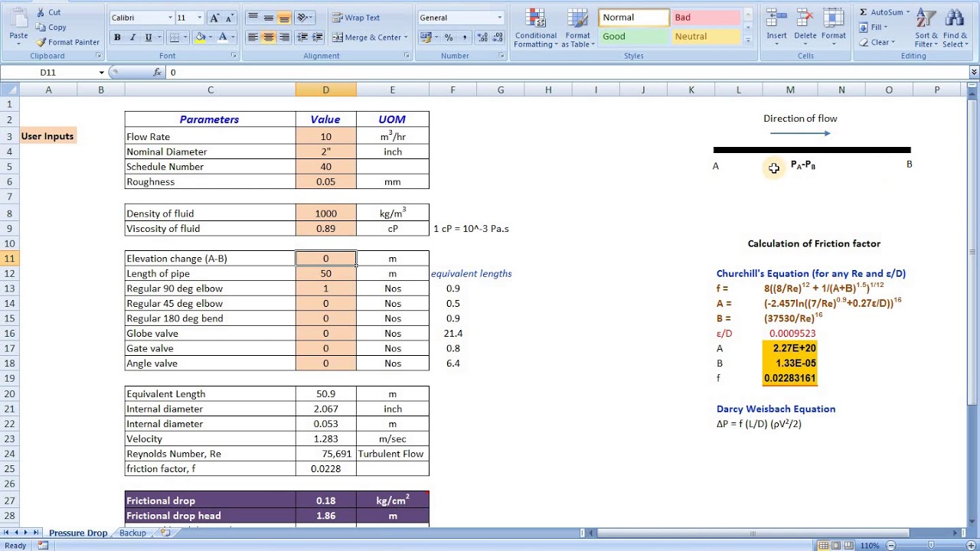The image size is (980, 551).
Task: Insert a new worksheet tab
Action: click(165, 533)
